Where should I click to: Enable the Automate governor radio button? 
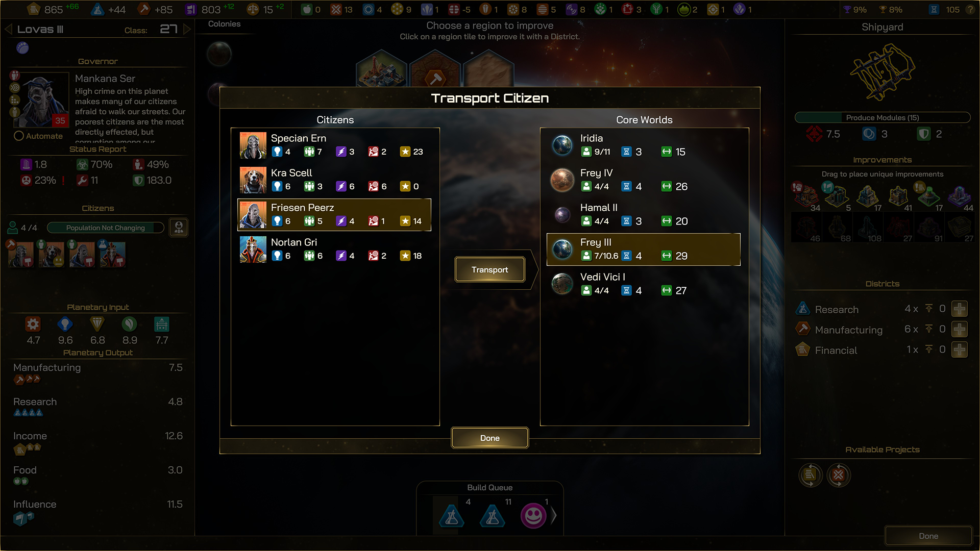19,136
